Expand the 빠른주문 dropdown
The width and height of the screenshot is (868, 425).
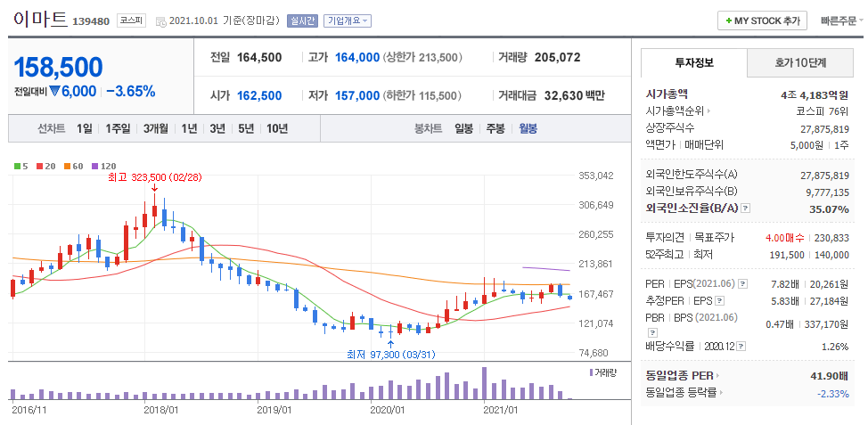pyautogui.click(x=841, y=21)
